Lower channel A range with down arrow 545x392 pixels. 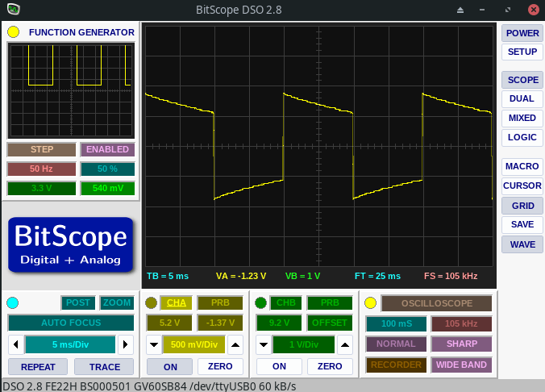154,344
